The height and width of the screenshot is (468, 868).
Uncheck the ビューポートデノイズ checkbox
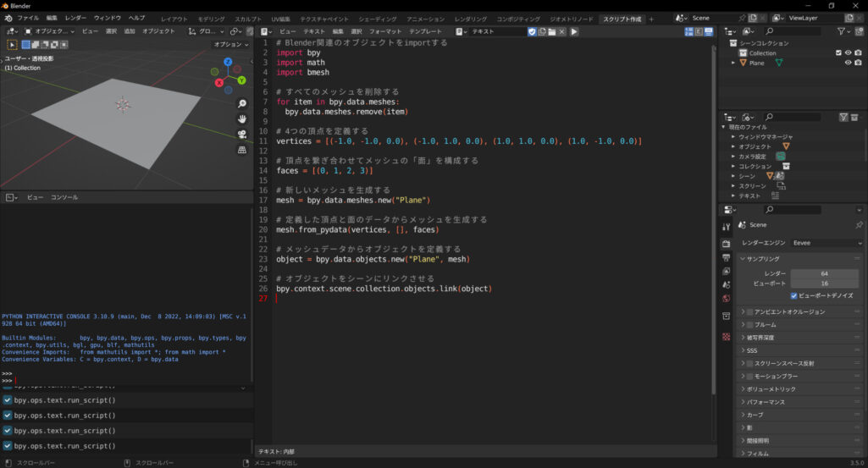pos(793,295)
